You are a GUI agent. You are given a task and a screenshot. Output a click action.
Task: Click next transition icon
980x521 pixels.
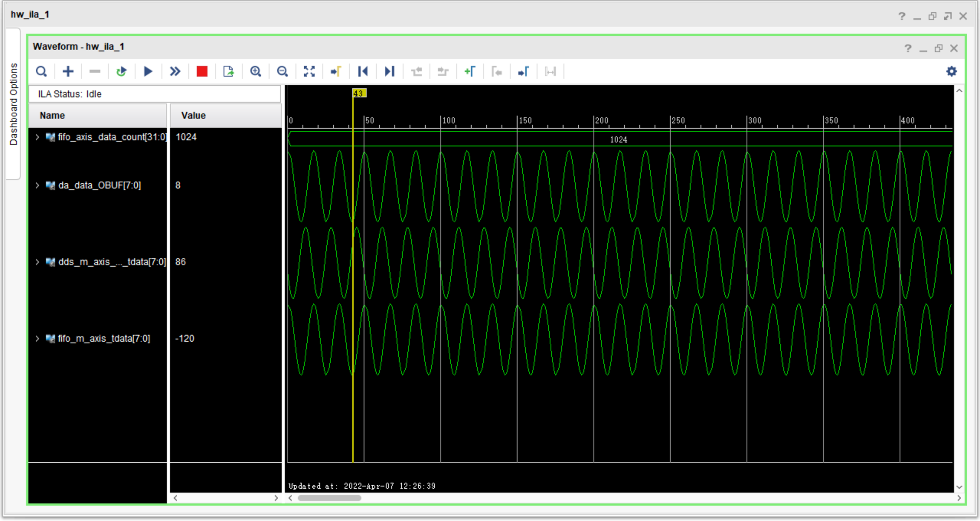tap(443, 72)
